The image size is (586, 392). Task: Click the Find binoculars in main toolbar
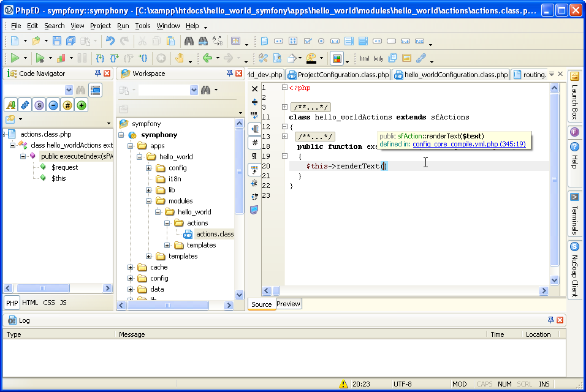coord(189,41)
